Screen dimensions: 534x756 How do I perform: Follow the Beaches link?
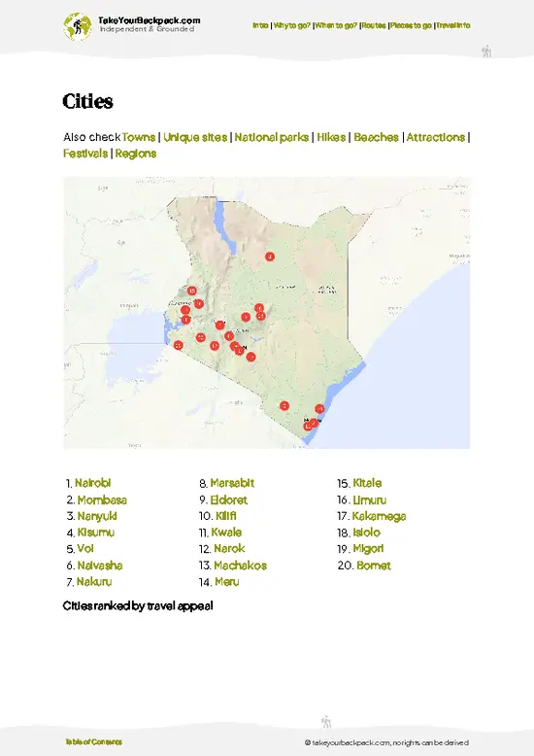click(377, 137)
